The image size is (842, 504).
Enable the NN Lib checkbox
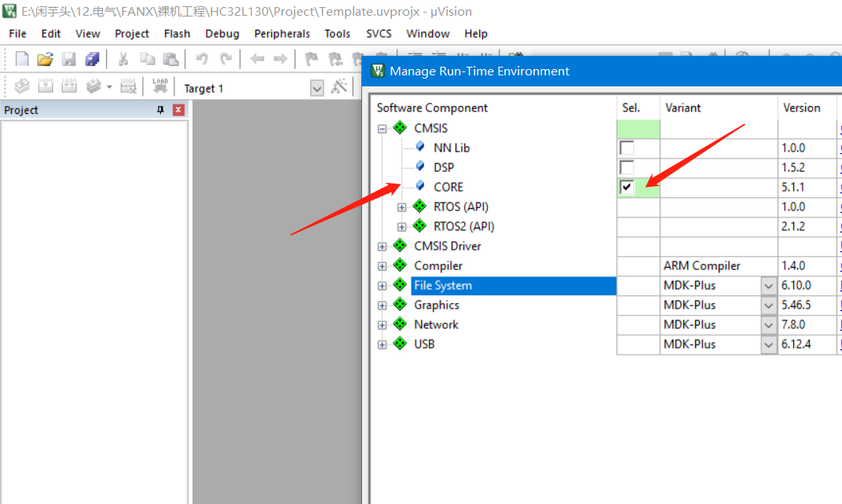[627, 148]
